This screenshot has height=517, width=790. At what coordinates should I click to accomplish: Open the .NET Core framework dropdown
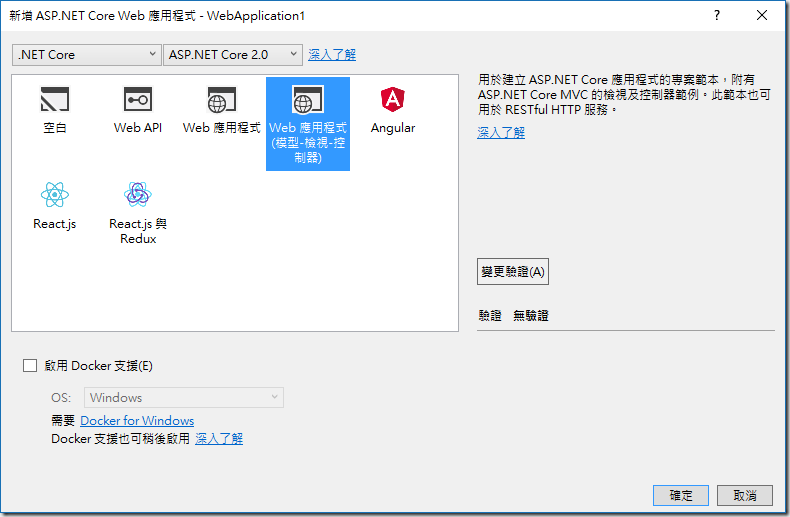coord(87,54)
